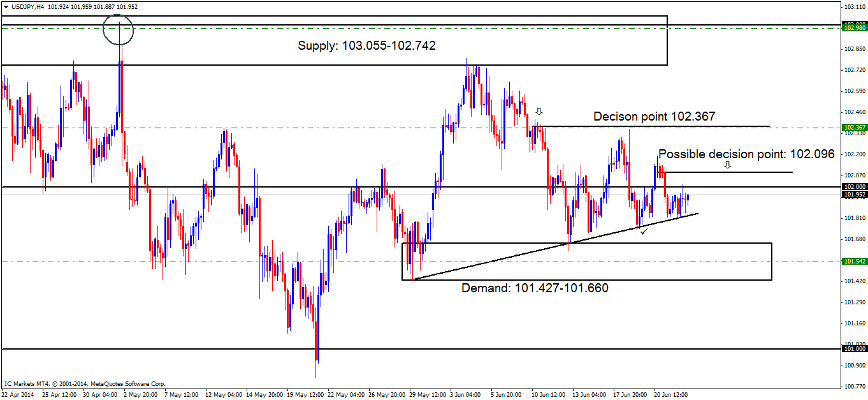Click the 103.110 price axis value
The width and height of the screenshot is (868, 400).
point(855,6)
